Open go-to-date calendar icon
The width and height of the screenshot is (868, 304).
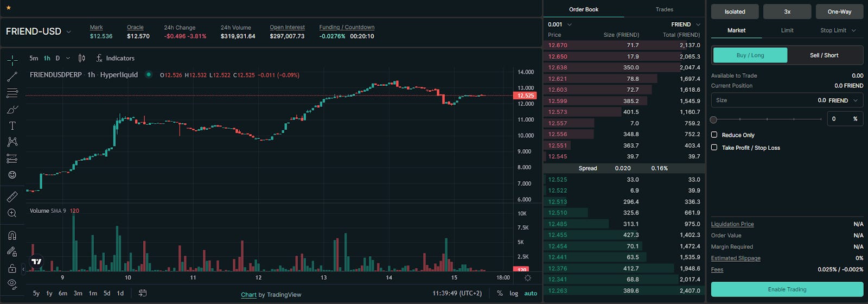[142, 293]
